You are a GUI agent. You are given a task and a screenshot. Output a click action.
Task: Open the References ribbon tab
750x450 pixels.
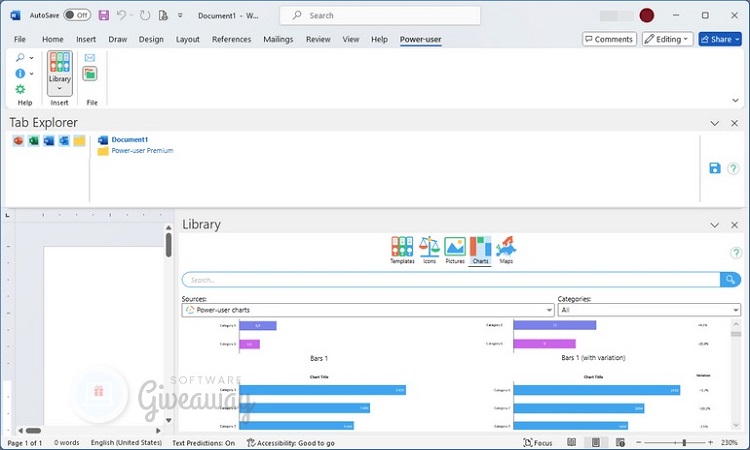[x=231, y=39]
